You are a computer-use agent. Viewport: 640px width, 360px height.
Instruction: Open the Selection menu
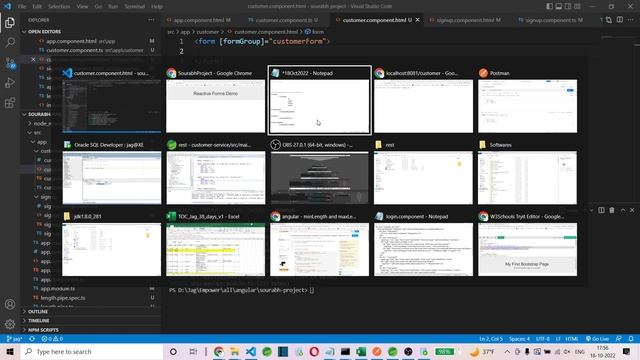click(x=59, y=7)
